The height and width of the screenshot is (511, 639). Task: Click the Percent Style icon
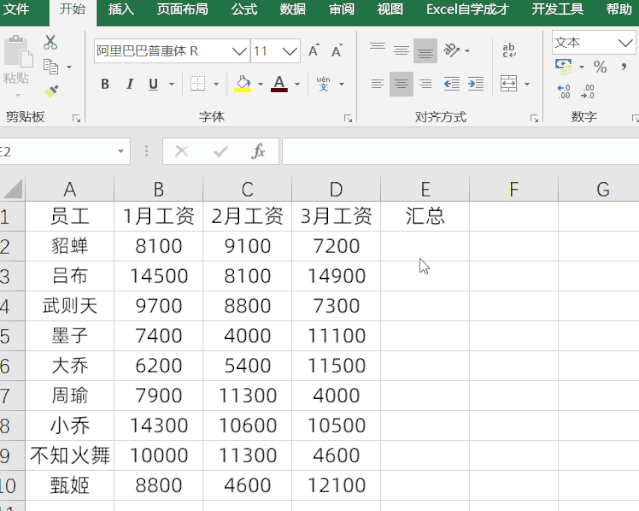click(600, 67)
